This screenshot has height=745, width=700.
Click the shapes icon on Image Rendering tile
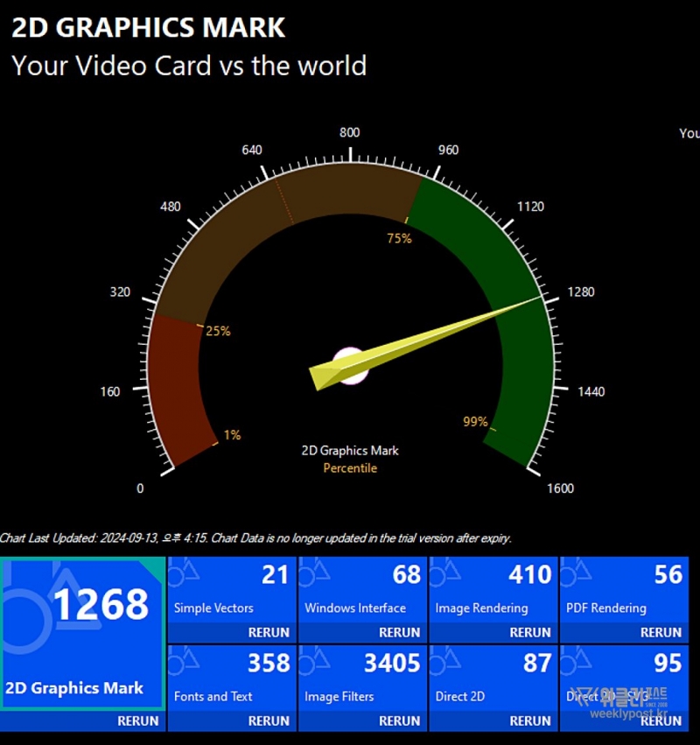click(445, 573)
